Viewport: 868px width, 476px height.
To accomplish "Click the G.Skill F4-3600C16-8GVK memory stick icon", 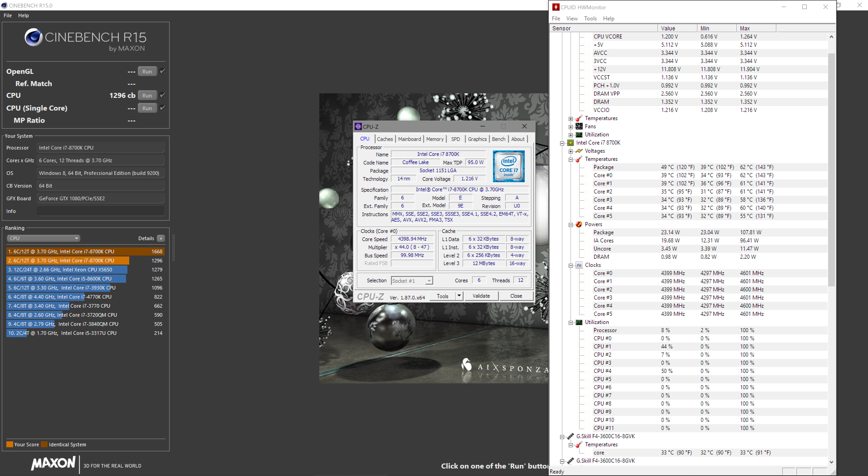I will tap(571, 436).
